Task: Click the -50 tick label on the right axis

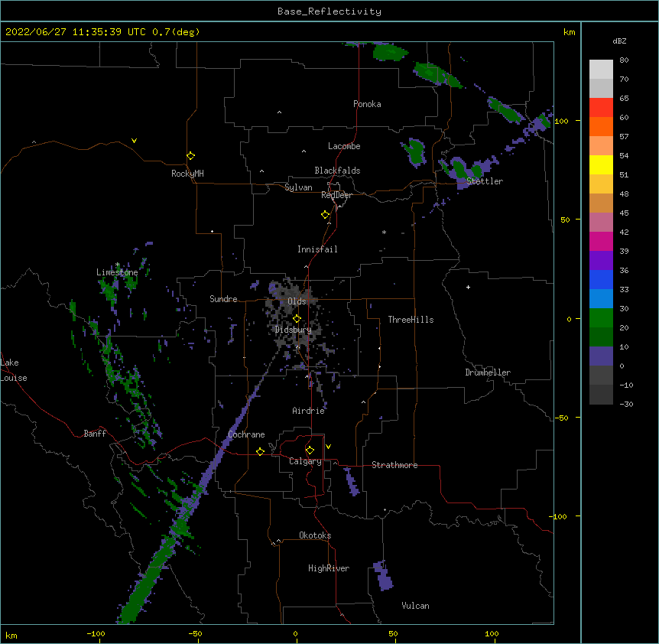Action: [x=560, y=418]
